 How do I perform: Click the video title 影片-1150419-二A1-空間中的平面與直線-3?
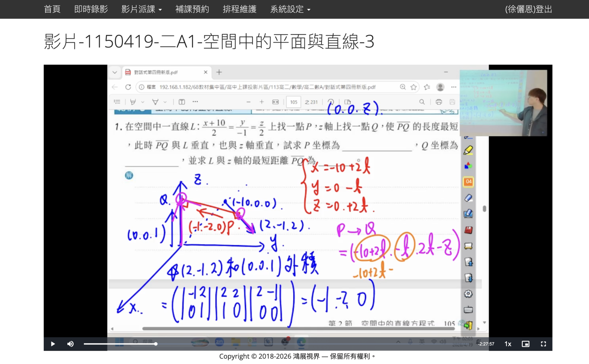tap(209, 41)
